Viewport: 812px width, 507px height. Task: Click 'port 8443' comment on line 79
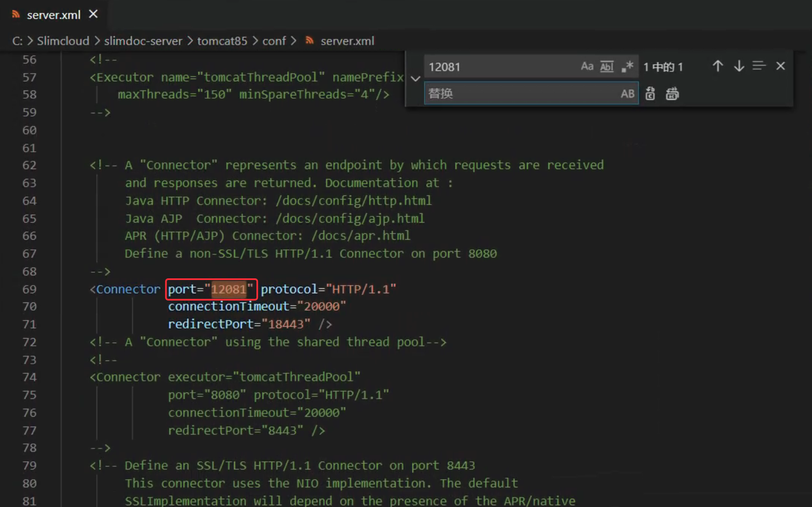[x=443, y=465]
